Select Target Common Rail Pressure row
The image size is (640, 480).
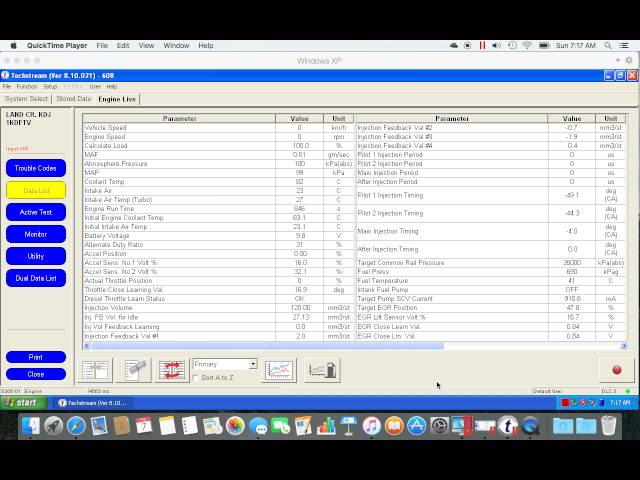pyautogui.click(x=491, y=263)
